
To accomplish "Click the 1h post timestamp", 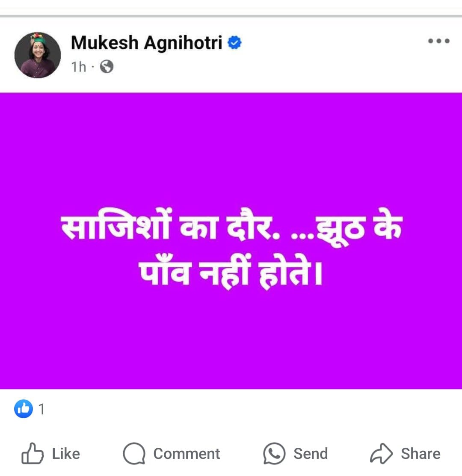I will (79, 67).
